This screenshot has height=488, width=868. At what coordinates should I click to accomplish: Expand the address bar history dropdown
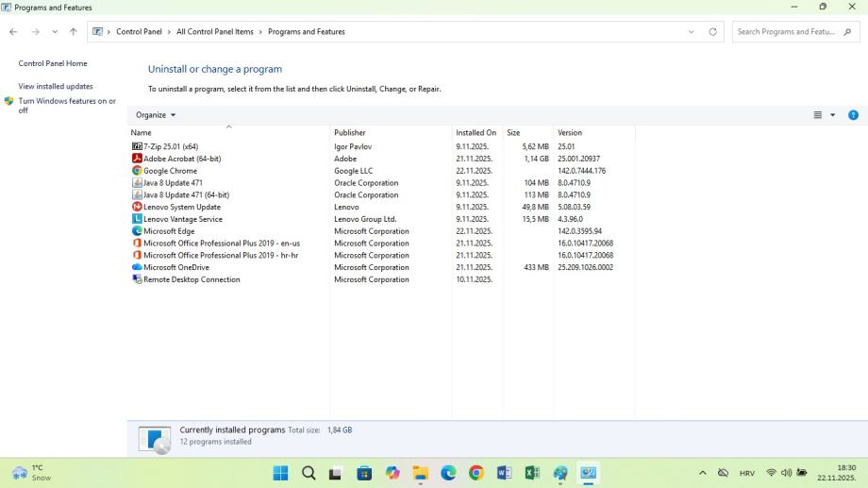691,31
